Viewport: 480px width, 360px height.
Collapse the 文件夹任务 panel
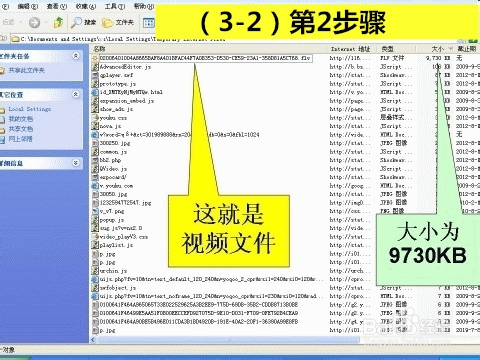click(76, 56)
